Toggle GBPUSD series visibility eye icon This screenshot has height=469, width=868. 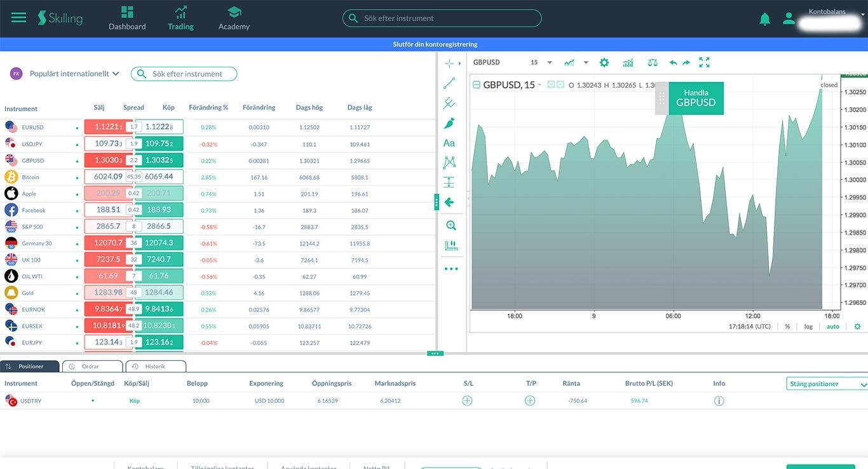click(x=551, y=85)
